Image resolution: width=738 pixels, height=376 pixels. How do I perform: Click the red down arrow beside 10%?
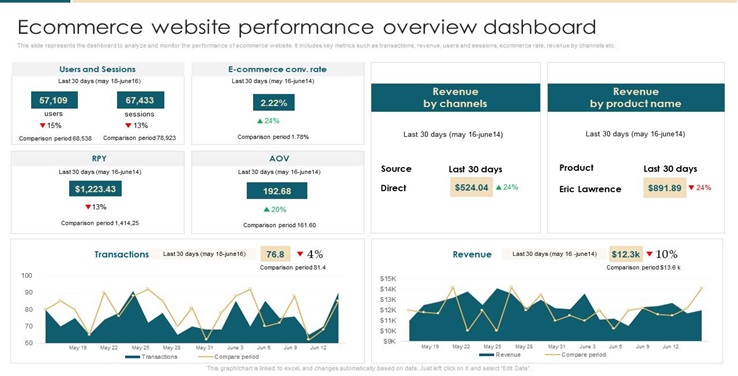650,254
